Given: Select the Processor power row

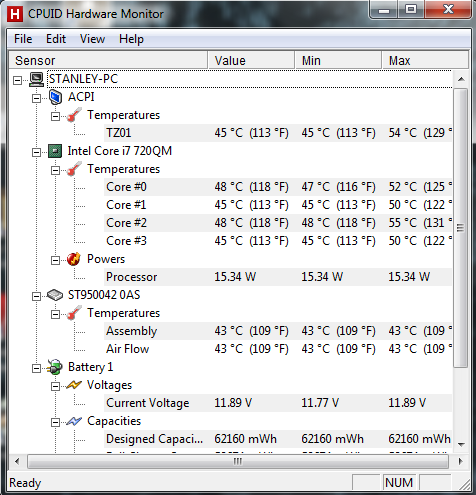Looking at the screenshot, I should pos(278,277).
